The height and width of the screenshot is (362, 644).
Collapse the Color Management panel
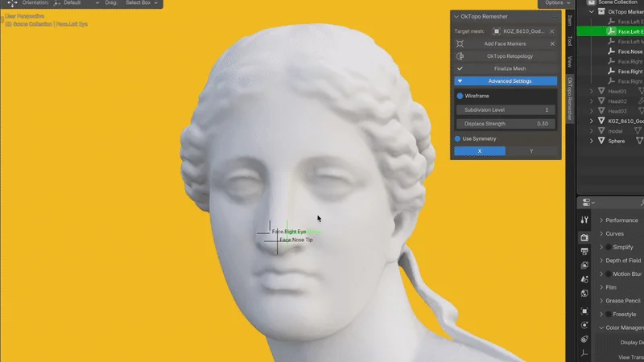coord(601,327)
